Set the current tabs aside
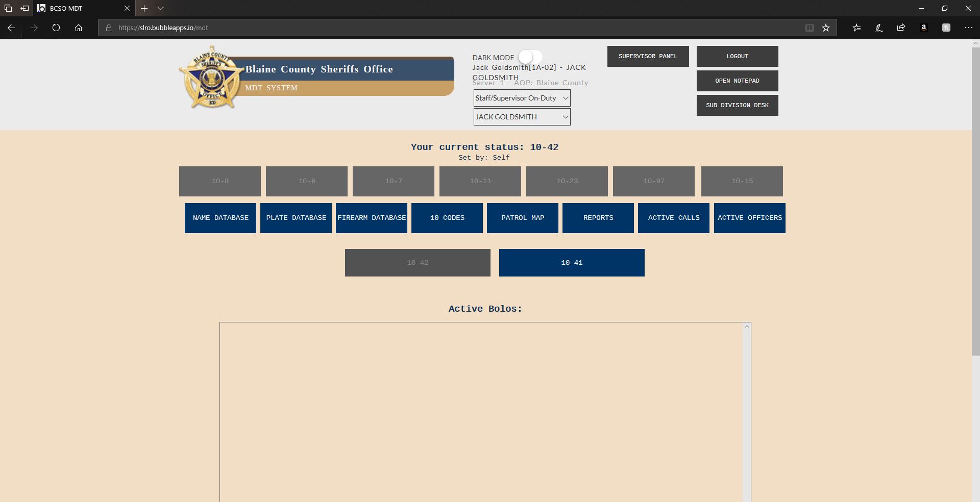 coord(24,8)
